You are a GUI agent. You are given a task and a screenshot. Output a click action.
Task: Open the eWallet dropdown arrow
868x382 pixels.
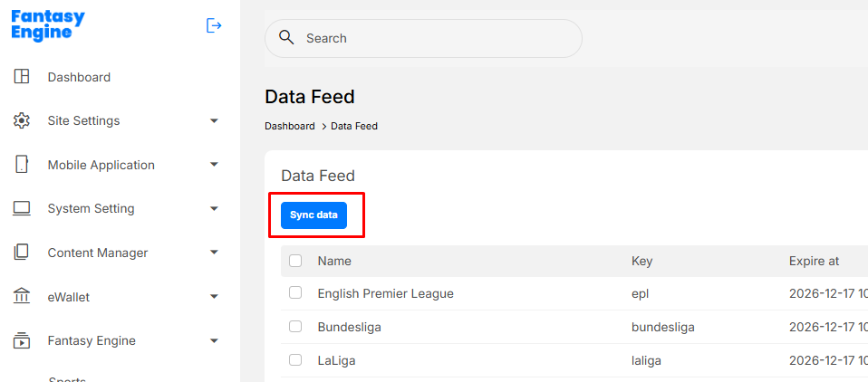(214, 296)
